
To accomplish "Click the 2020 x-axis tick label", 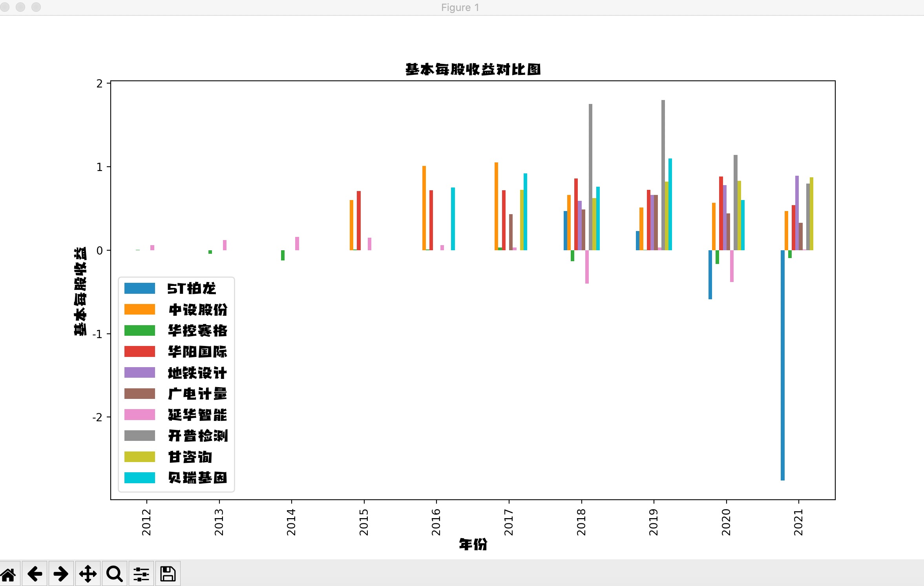I will pos(726,522).
